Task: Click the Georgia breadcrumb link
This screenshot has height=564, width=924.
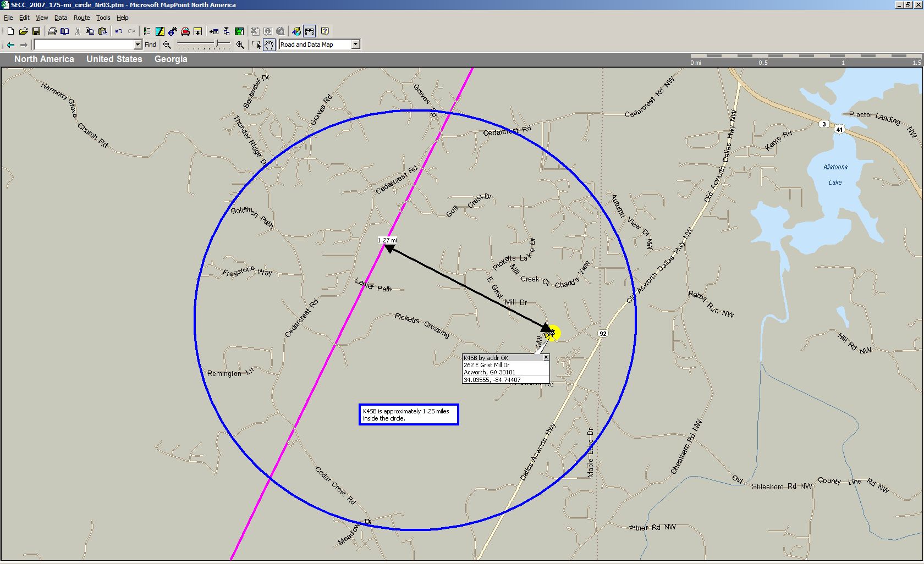Action: pyautogui.click(x=170, y=59)
